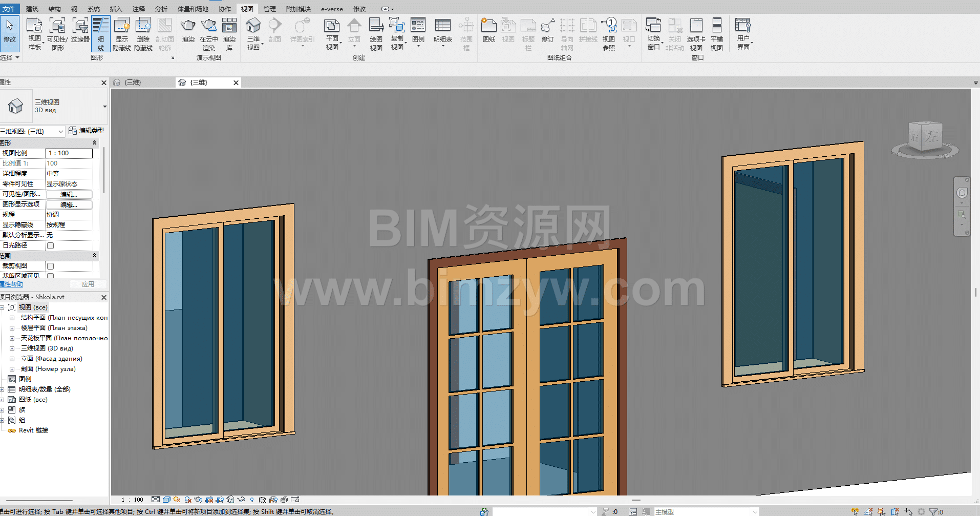Close the 属性 properties panel
The image size is (980, 516).
104,82
